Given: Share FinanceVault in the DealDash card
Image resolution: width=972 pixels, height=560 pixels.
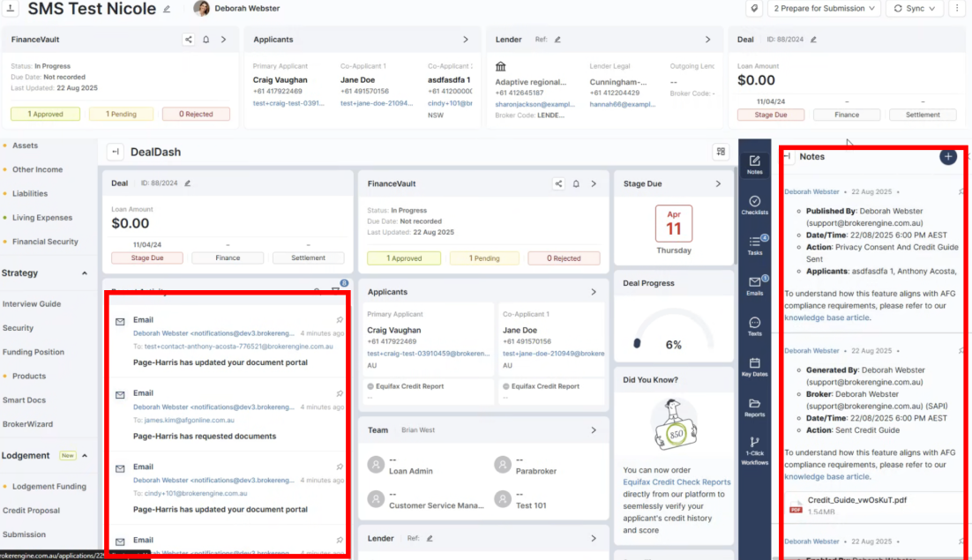Looking at the screenshot, I should tap(558, 184).
